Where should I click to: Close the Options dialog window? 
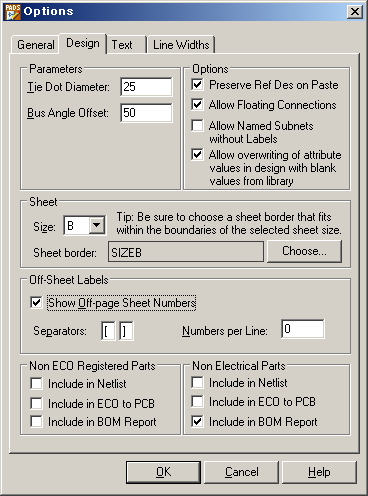coord(355,12)
